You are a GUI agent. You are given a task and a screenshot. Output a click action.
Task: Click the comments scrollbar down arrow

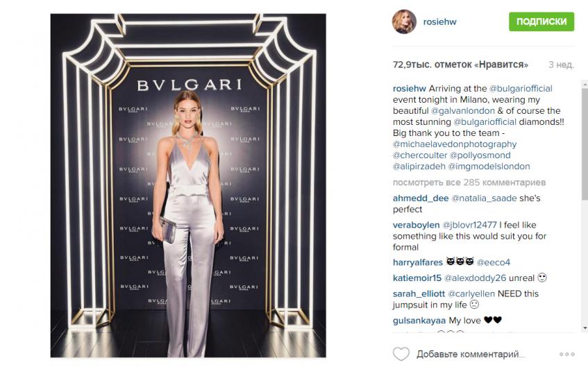[585, 328]
